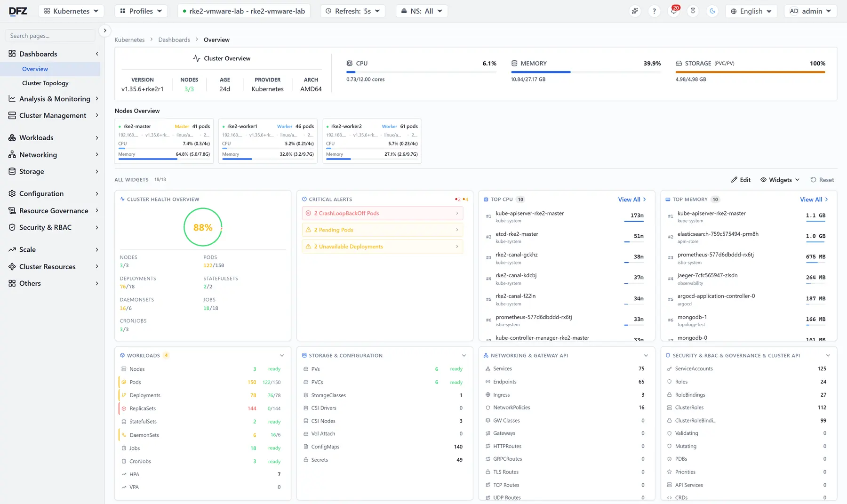
Task: Click the Pods row icon in Workloads
Action: [124, 382]
